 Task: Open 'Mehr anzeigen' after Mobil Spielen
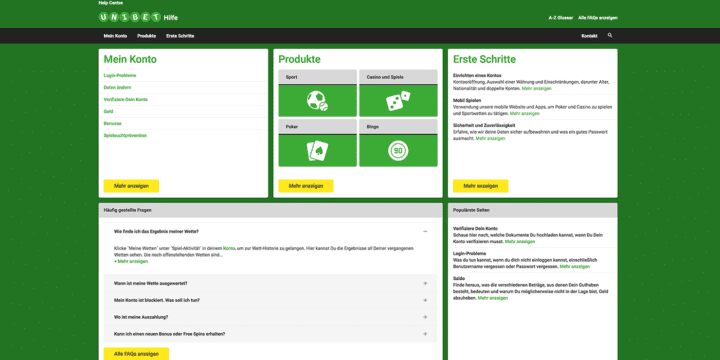pyautogui.click(x=524, y=113)
